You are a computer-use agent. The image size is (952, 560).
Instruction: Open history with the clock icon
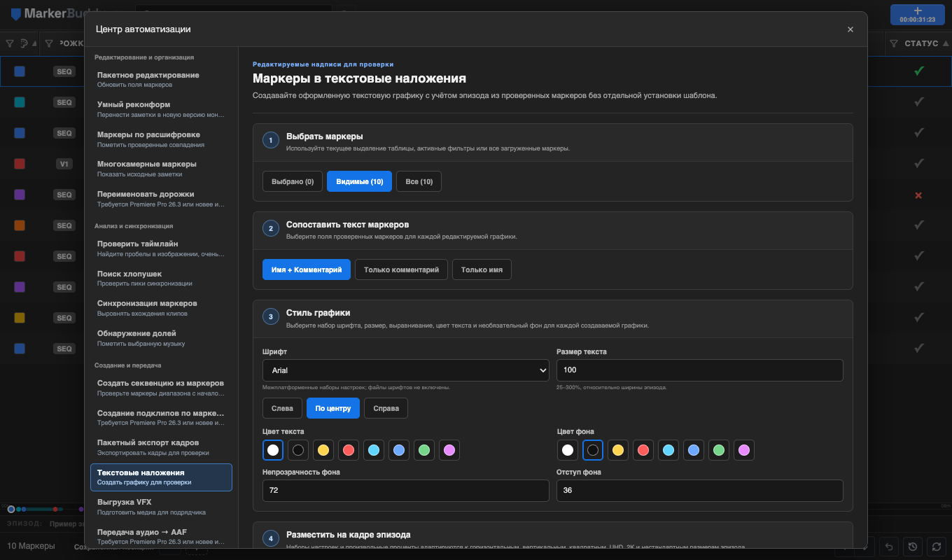912,547
